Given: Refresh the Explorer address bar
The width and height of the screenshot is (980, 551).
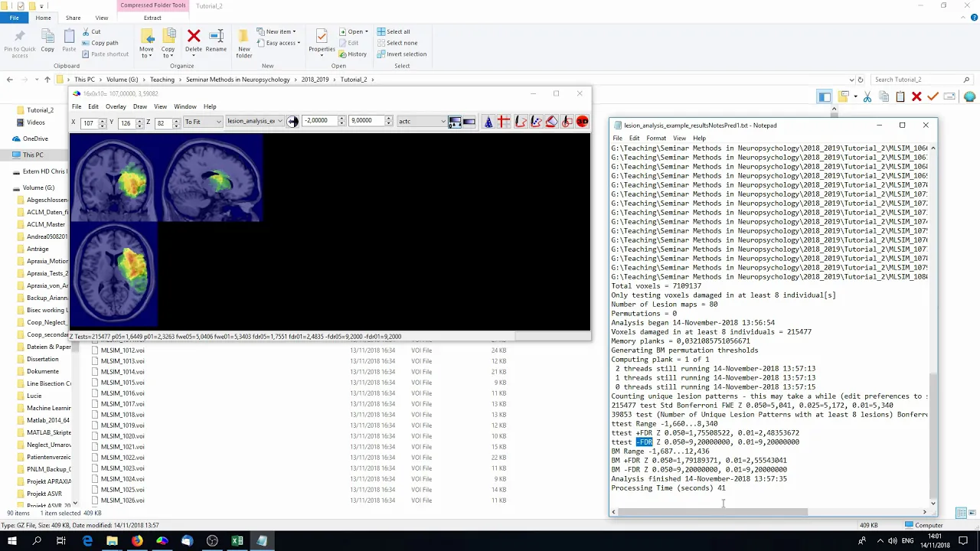Looking at the screenshot, I should pyautogui.click(x=861, y=80).
